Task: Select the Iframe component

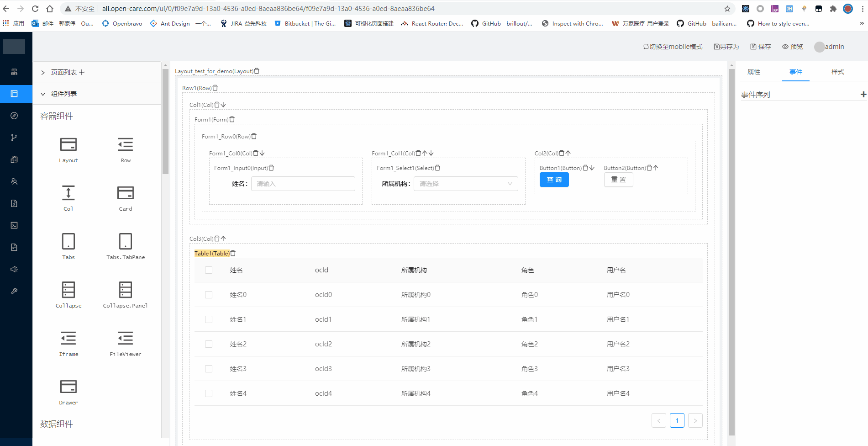Action: pyautogui.click(x=68, y=344)
